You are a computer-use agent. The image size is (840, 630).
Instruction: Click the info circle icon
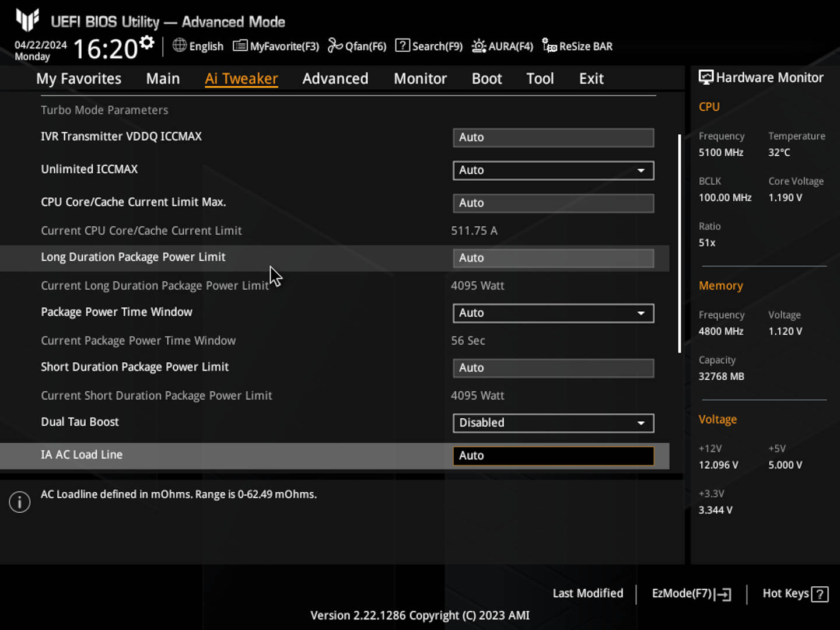pos(19,502)
